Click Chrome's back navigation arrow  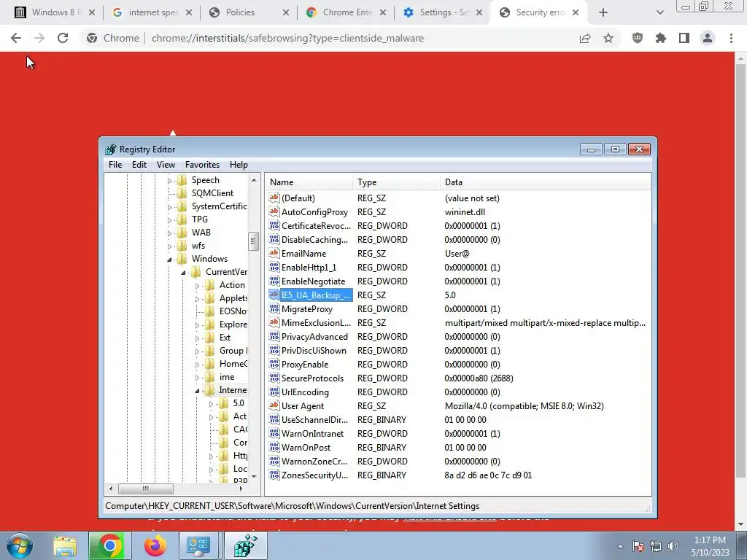16,38
